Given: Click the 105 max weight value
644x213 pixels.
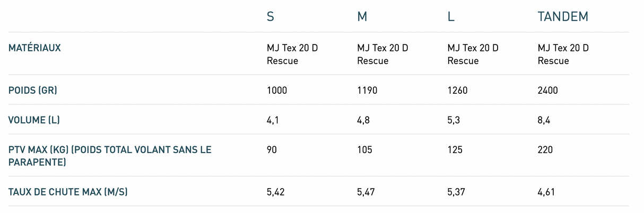Looking at the screenshot, I should pos(364,150).
